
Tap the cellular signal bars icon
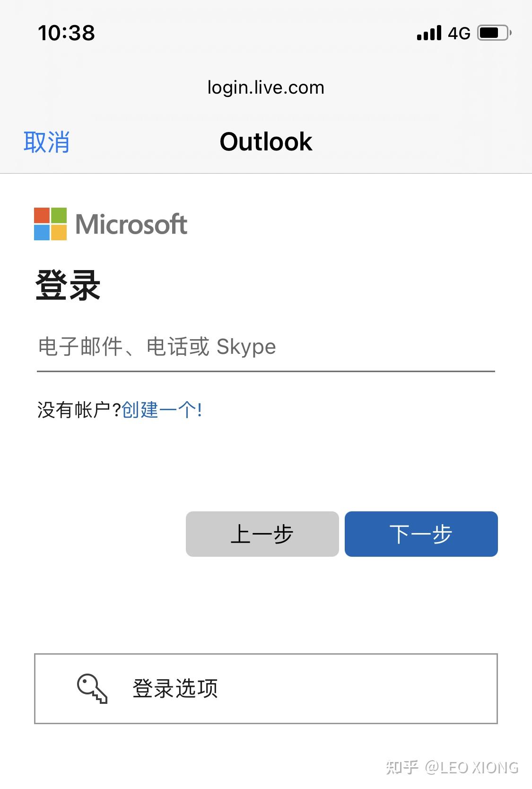click(428, 32)
